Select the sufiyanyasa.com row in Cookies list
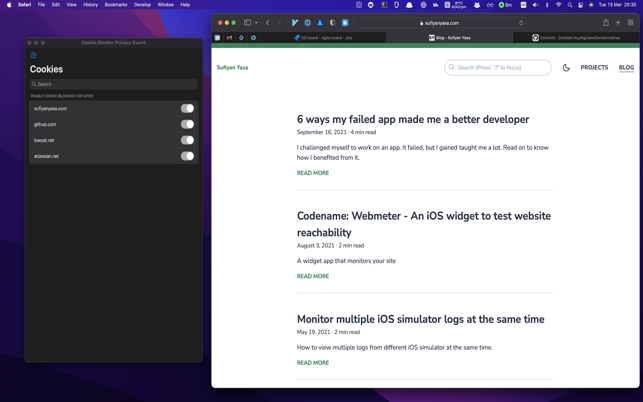Viewport: 643px width, 402px height. point(114,108)
